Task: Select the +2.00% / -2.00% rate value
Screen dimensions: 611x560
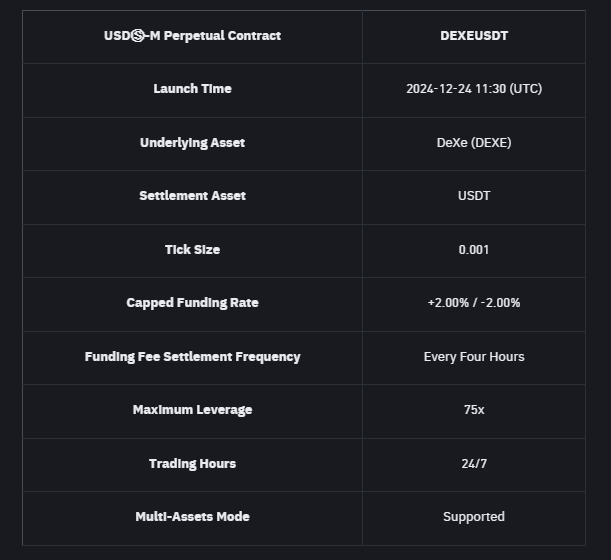Action: coord(474,303)
